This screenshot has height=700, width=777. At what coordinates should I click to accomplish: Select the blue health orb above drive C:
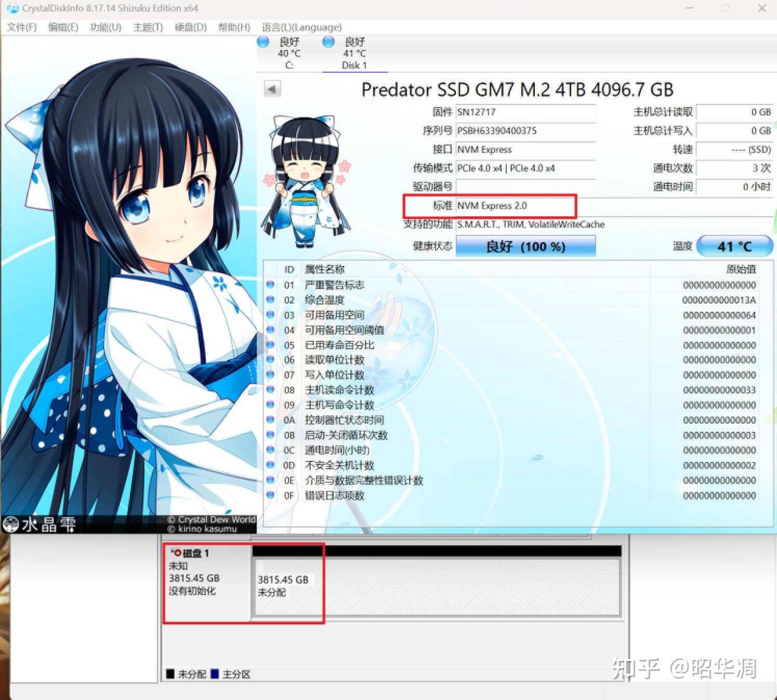point(263,41)
